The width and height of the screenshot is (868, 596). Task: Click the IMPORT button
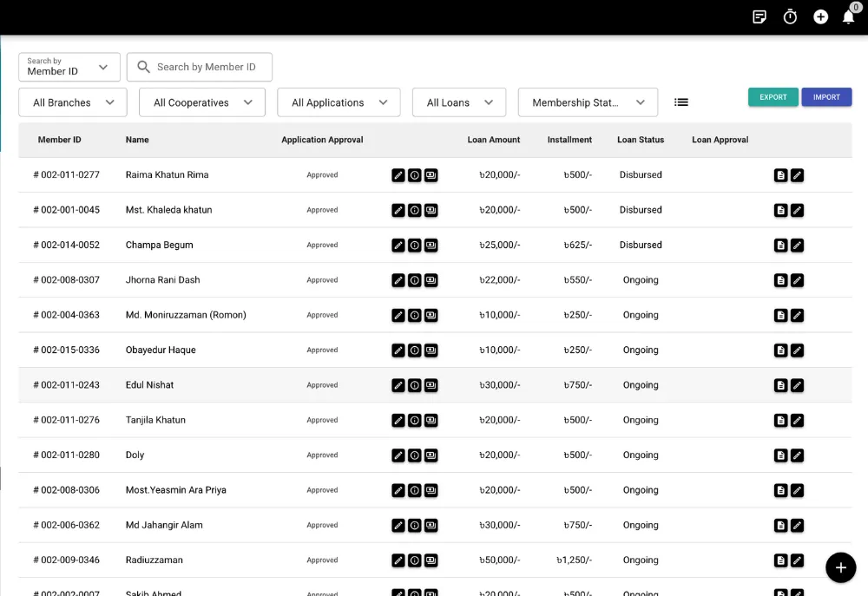[826, 97]
